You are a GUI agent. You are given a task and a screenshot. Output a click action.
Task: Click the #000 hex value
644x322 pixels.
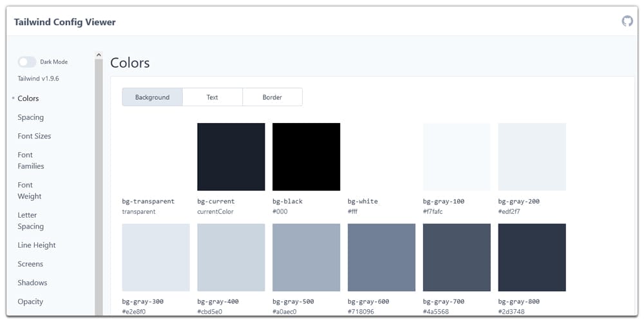click(280, 212)
